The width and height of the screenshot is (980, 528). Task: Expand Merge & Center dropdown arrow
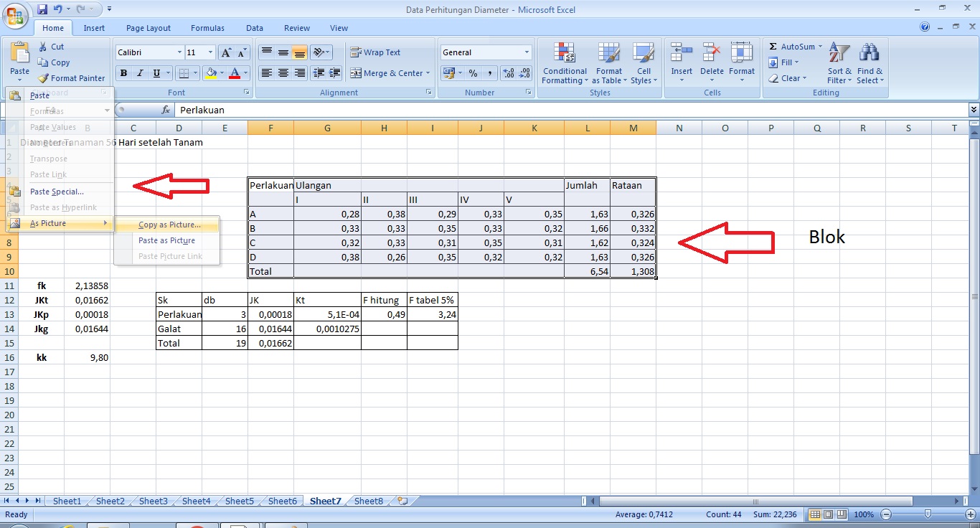click(x=428, y=73)
